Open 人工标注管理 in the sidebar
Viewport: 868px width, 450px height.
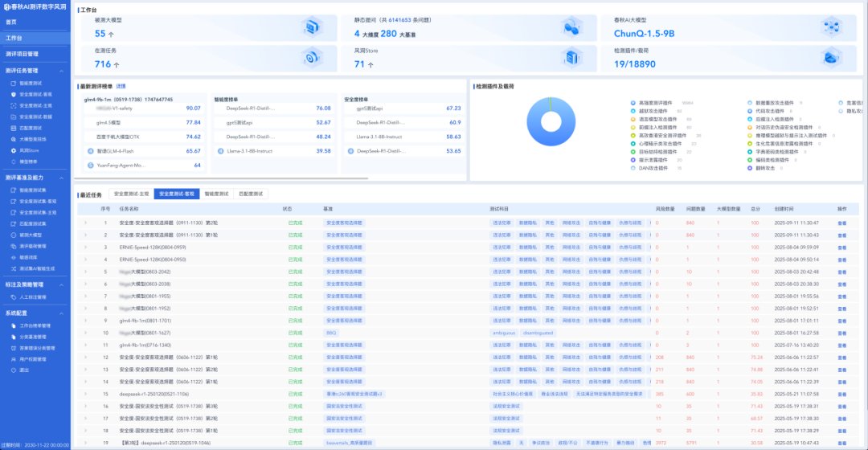tap(33, 297)
